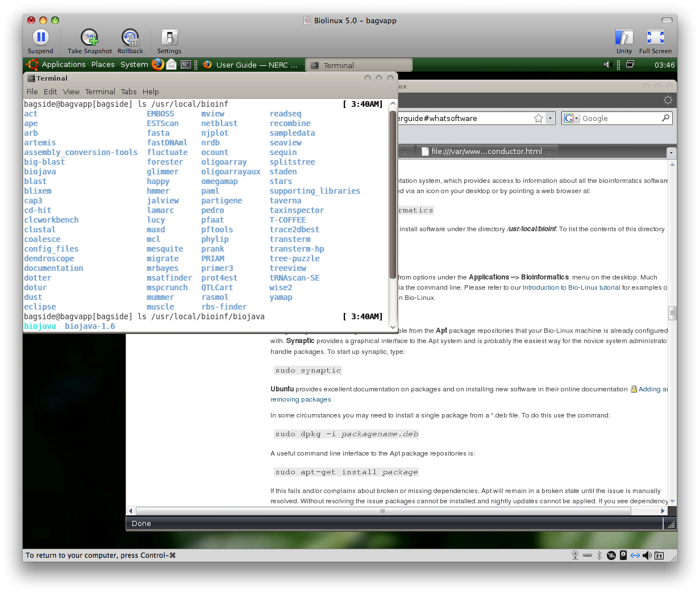Open the list-all-tabs dropdown in Firefox

coord(671,152)
